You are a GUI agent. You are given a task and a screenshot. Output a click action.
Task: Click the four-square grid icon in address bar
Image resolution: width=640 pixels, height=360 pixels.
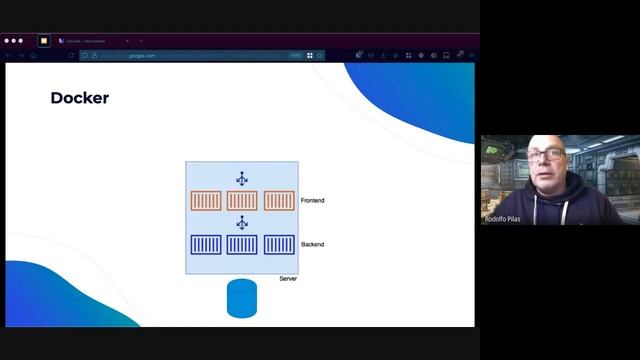[310, 56]
